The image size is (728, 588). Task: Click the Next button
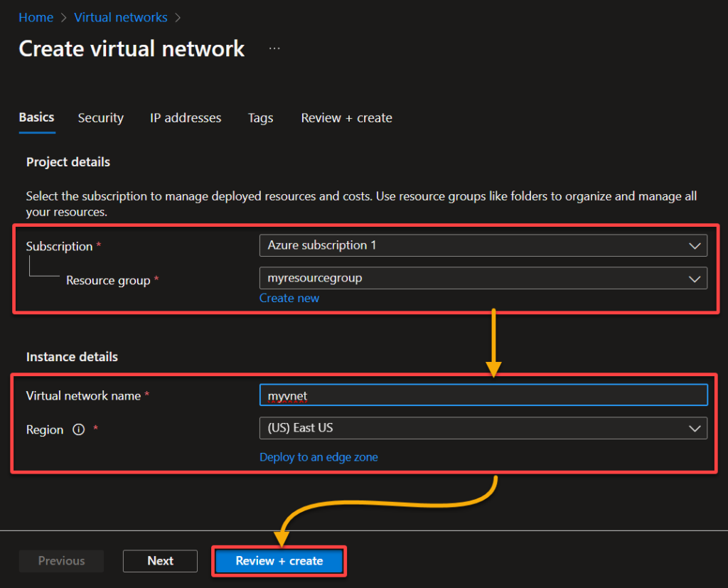160,561
